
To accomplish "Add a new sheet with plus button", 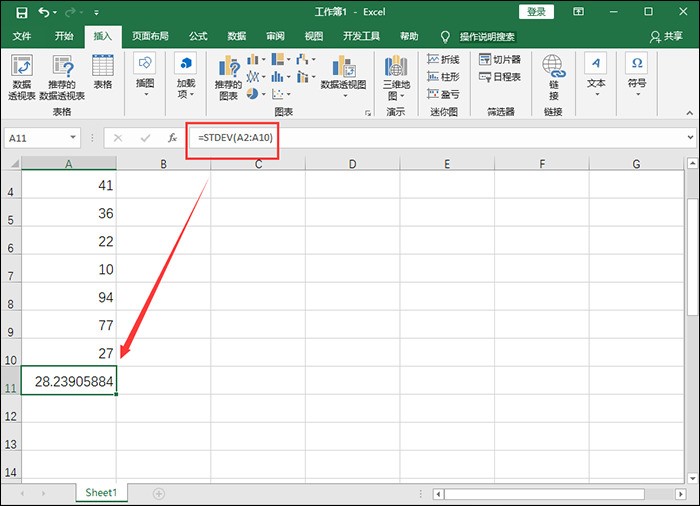I will 158,493.
